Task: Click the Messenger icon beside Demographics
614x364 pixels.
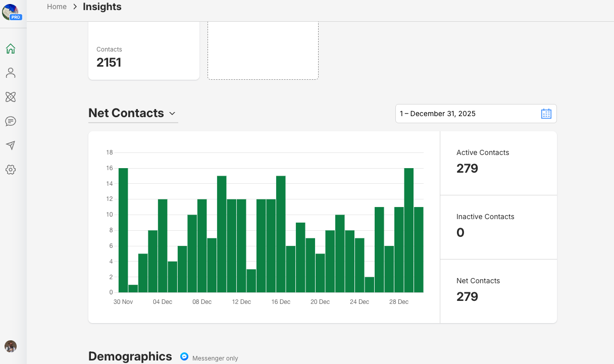Action: [x=185, y=356]
